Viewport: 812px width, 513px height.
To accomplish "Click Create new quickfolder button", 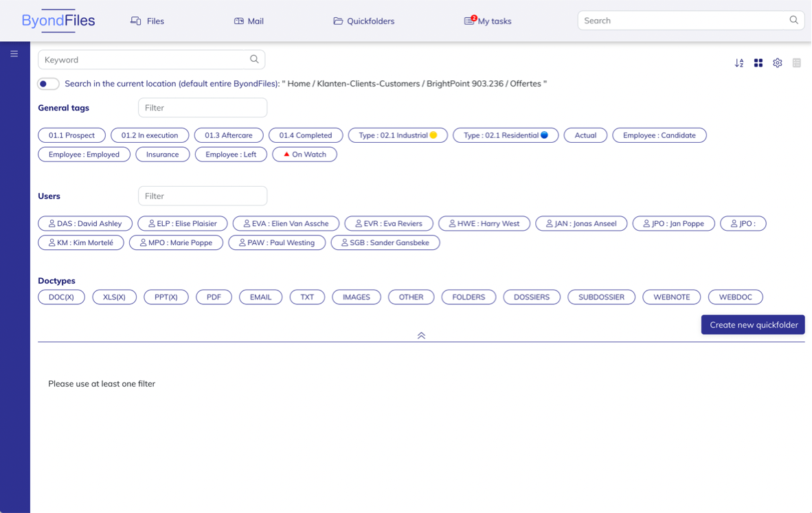I will point(753,325).
